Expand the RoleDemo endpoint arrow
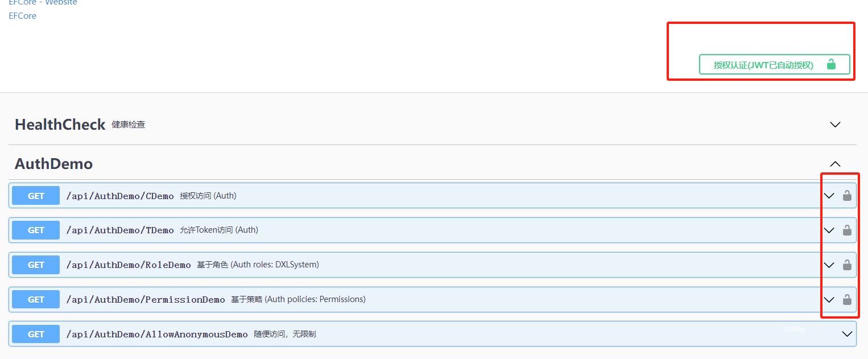 pos(829,265)
